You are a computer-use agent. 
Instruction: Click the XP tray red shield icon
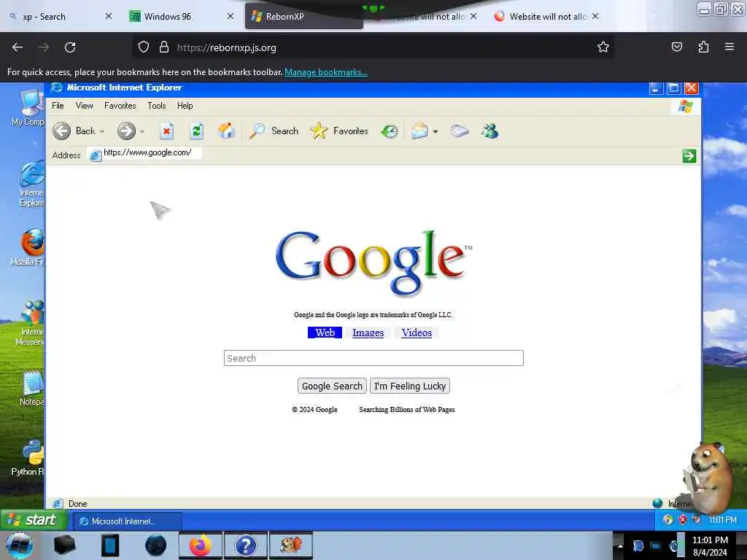[682, 519]
